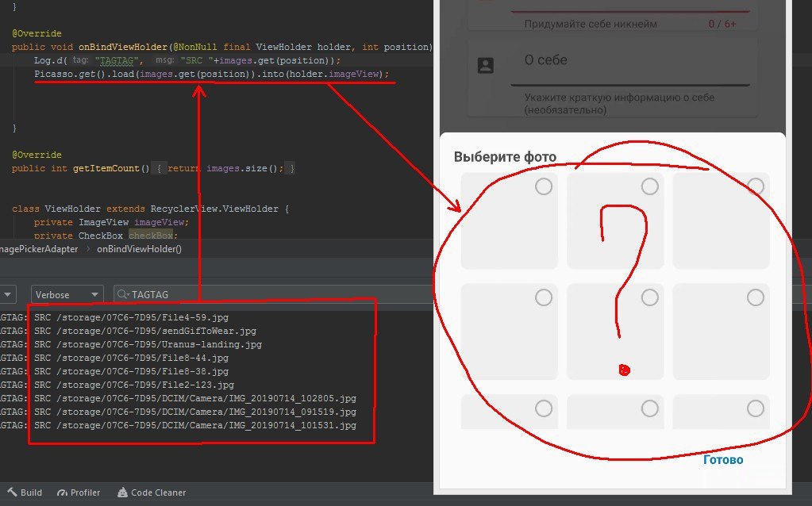
Task: Click the File8-44.jpg log line
Action: pos(114,358)
